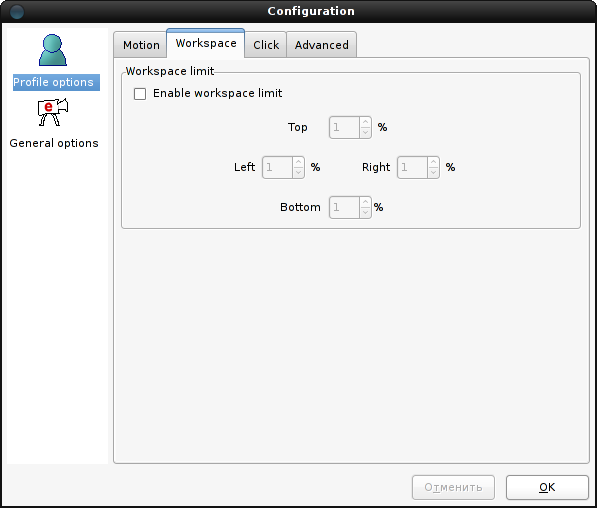Decrease the Bottom percentage value
The width and height of the screenshot is (597, 508).
pos(365,212)
